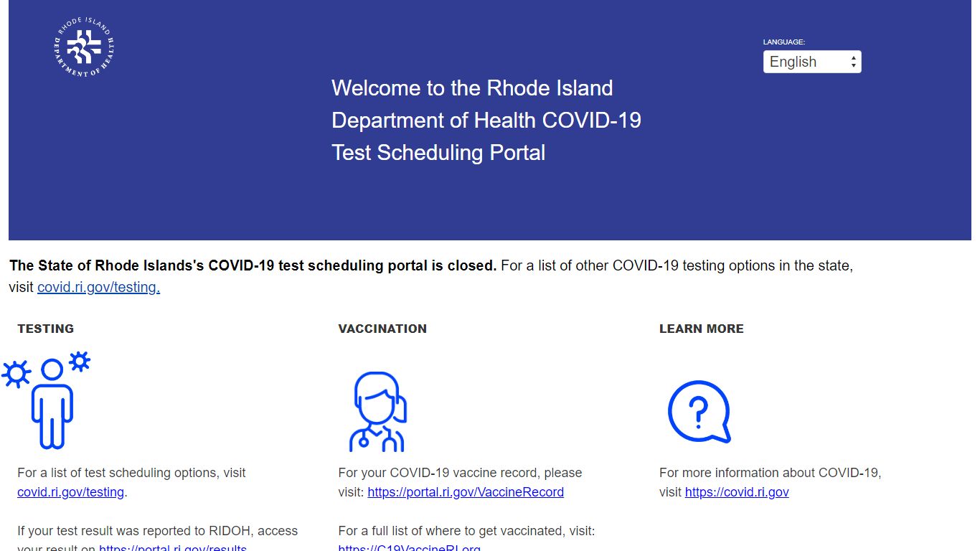The width and height of the screenshot is (980, 551).
Task: Click the bold portal is closed notice text
Action: pyautogui.click(x=253, y=265)
